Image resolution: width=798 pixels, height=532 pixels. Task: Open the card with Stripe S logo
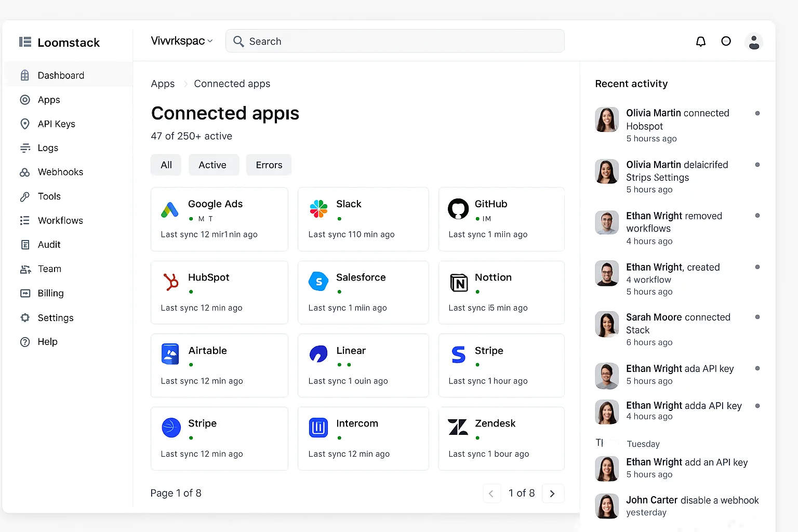click(x=501, y=365)
